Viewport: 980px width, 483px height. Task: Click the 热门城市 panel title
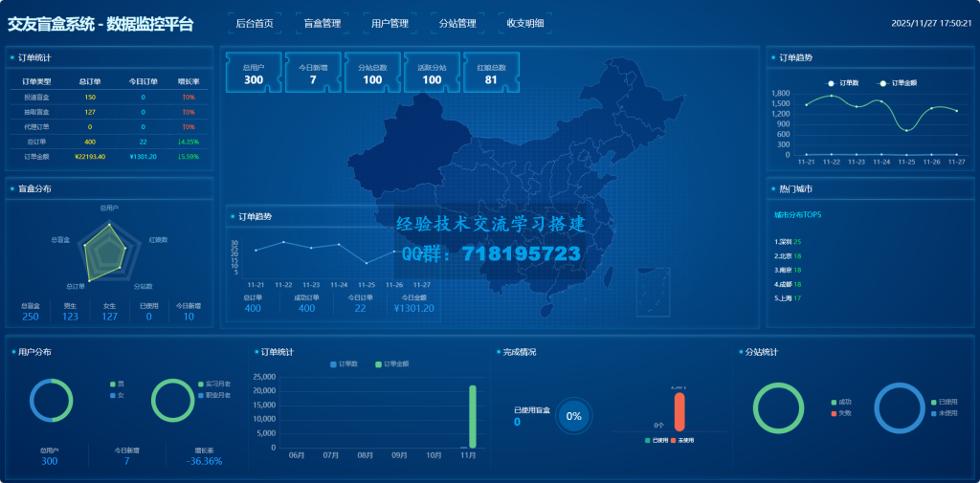(795, 188)
